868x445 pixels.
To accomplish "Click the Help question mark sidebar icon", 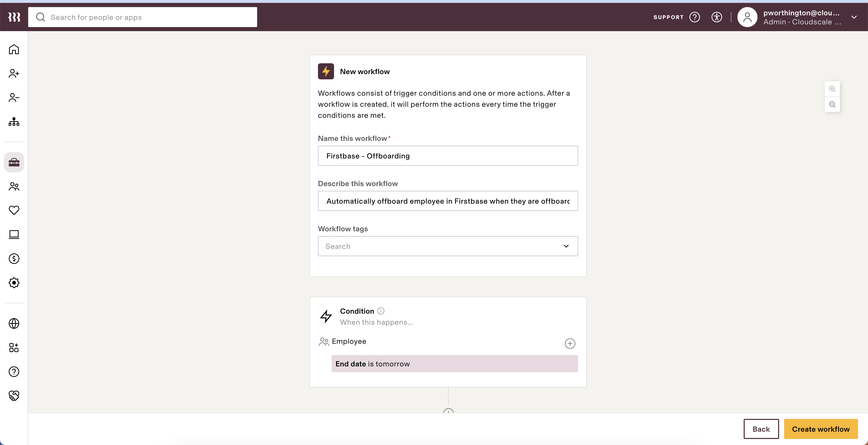I will 14,372.
